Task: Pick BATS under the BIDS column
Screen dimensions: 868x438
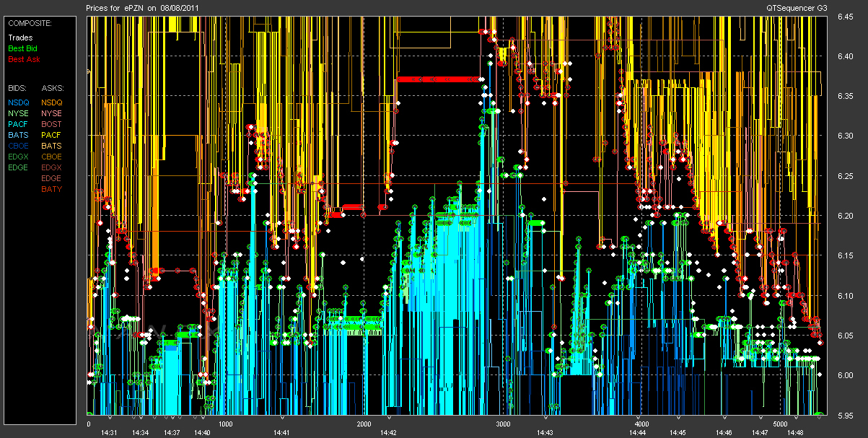Action: (18, 135)
